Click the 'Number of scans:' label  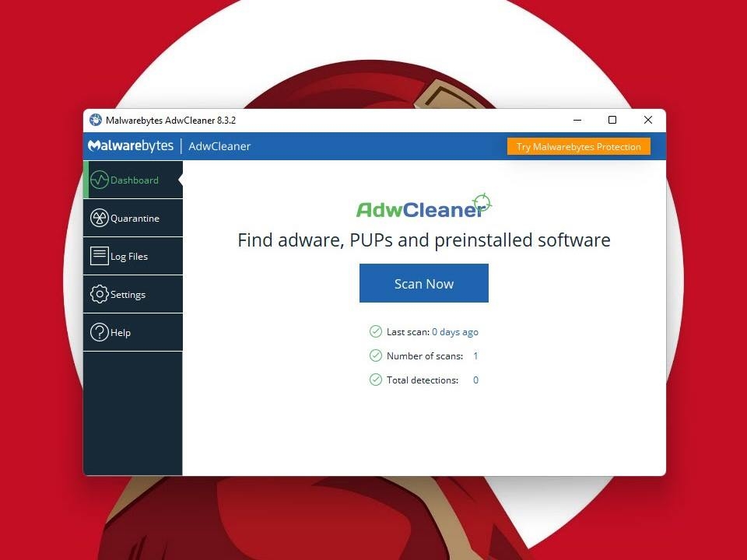coord(425,355)
